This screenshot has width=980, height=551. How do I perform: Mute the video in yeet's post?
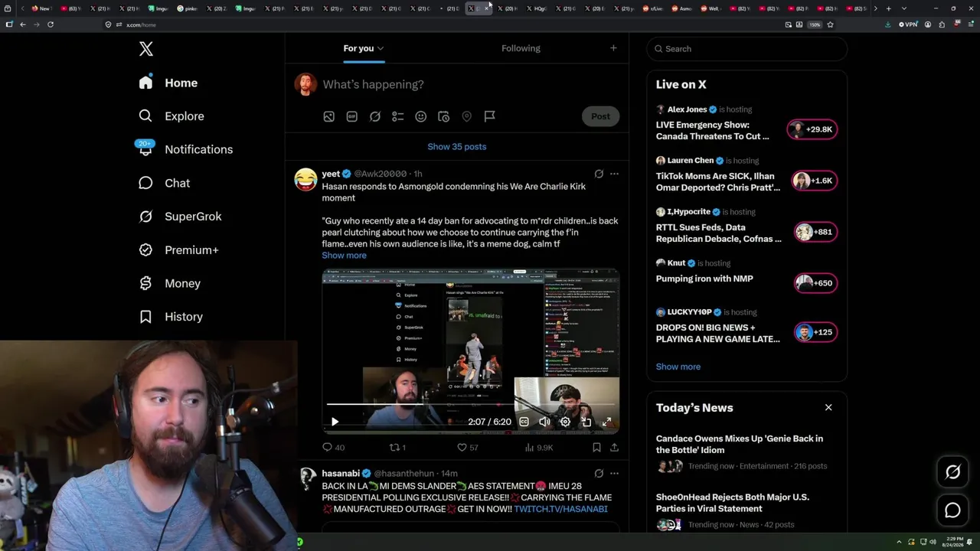544,422
